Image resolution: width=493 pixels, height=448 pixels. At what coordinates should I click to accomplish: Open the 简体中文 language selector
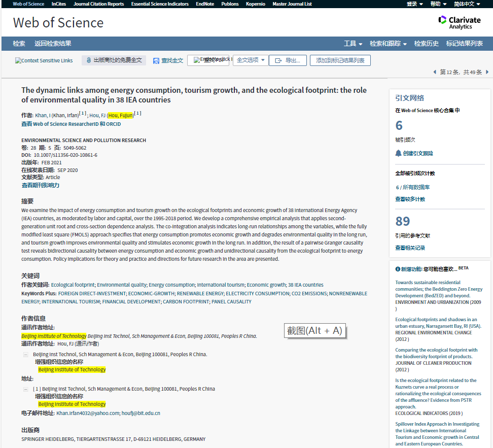coord(467,4)
